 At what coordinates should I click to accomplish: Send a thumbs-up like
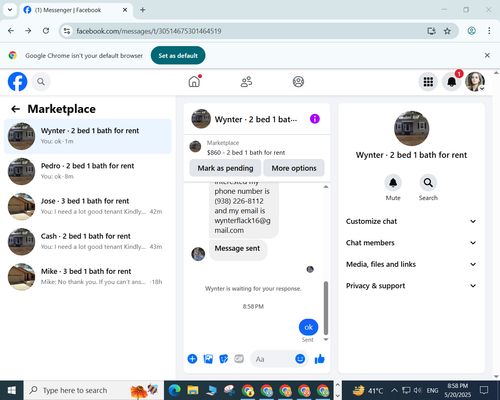click(319, 359)
